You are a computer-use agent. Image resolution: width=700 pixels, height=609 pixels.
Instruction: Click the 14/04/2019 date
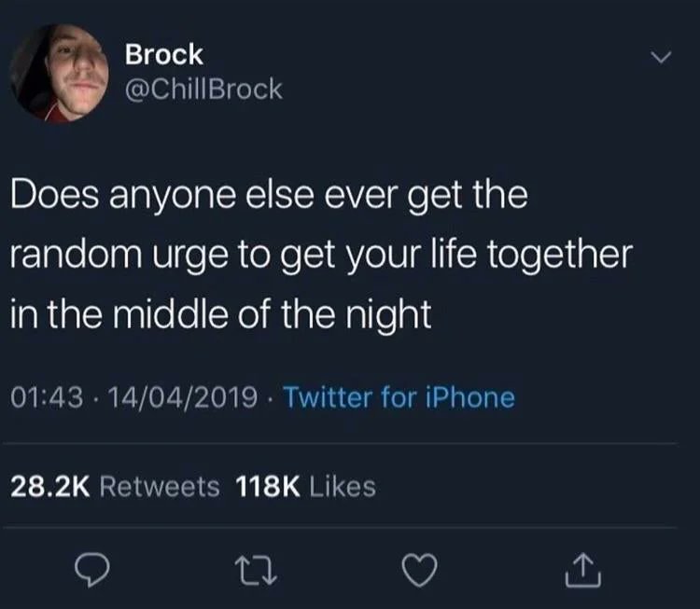pyautogui.click(x=183, y=397)
